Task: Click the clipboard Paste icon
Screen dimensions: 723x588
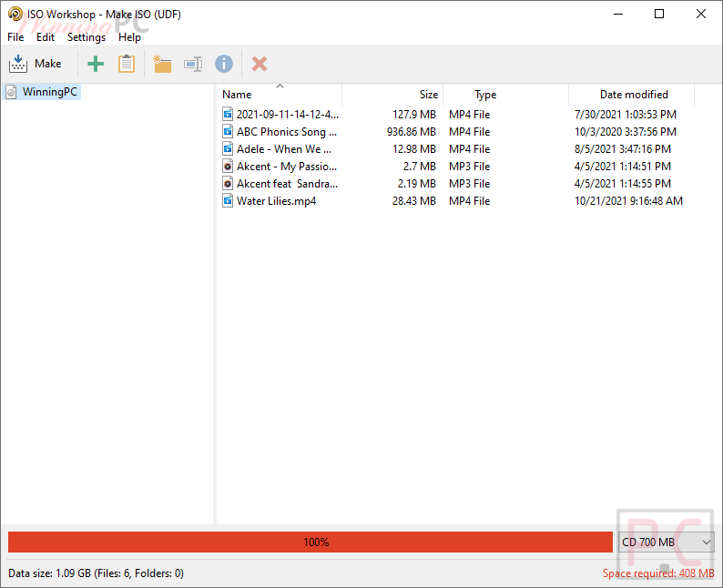Action: [127, 64]
